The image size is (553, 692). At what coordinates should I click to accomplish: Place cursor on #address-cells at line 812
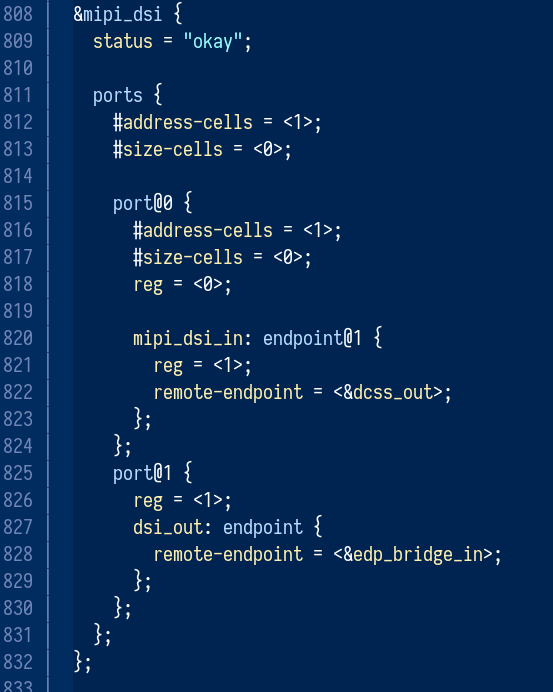click(x=183, y=122)
